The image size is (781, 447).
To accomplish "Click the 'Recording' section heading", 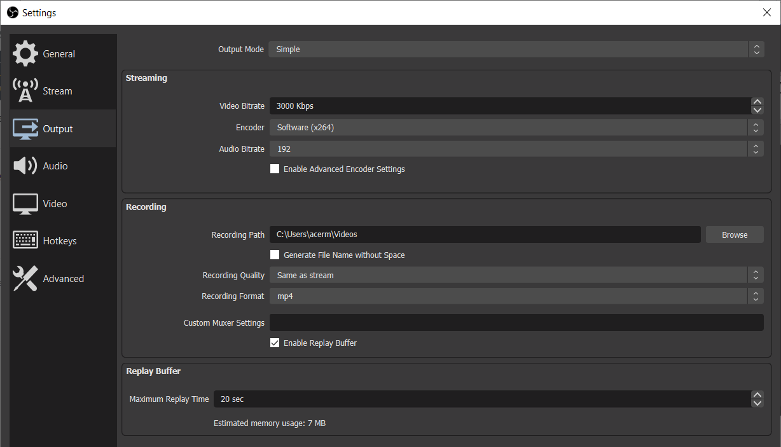I will [x=146, y=207].
